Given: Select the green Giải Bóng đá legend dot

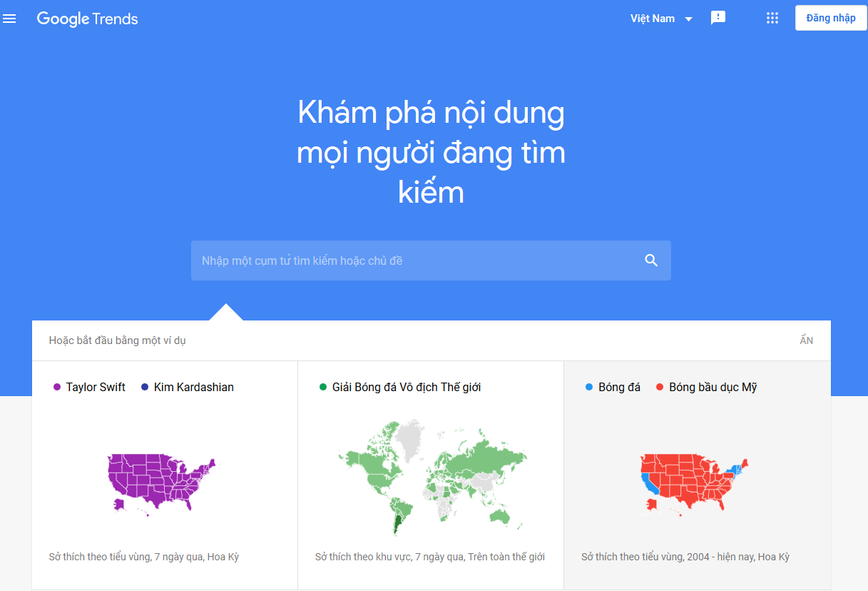Looking at the screenshot, I should [x=323, y=387].
